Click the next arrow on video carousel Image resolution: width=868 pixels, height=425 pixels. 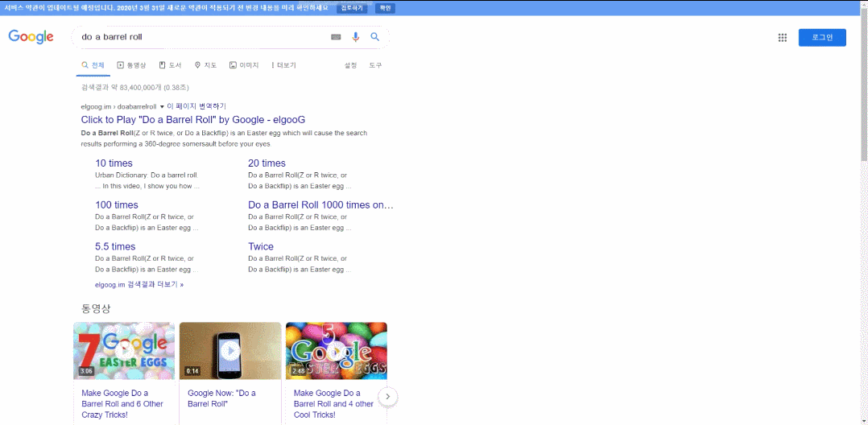click(388, 396)
